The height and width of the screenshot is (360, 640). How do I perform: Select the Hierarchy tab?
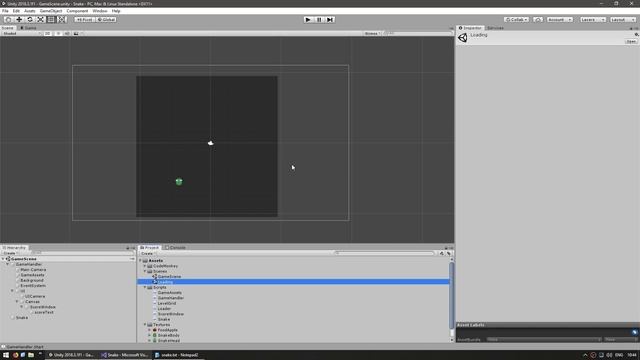tap(14, 247)
